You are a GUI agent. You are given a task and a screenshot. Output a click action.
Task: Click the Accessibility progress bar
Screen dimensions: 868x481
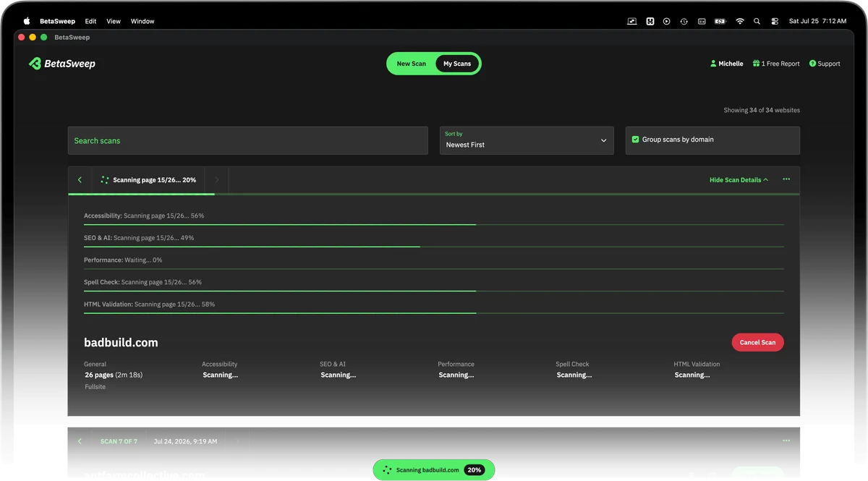[x=434, y=225]
